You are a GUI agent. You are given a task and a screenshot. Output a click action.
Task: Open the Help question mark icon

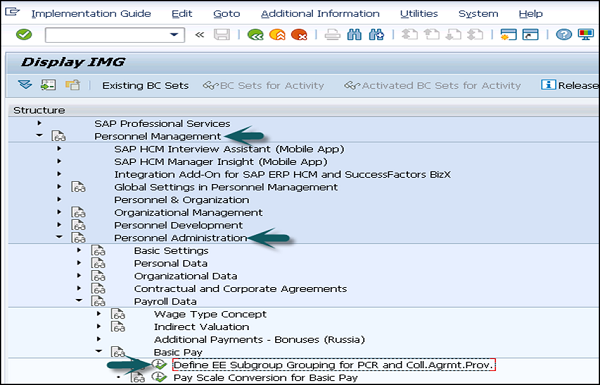(x=564, y=35)
